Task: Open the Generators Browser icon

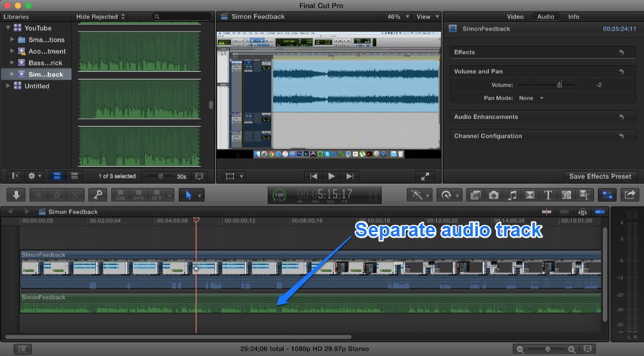Action: tap(566, 195)
